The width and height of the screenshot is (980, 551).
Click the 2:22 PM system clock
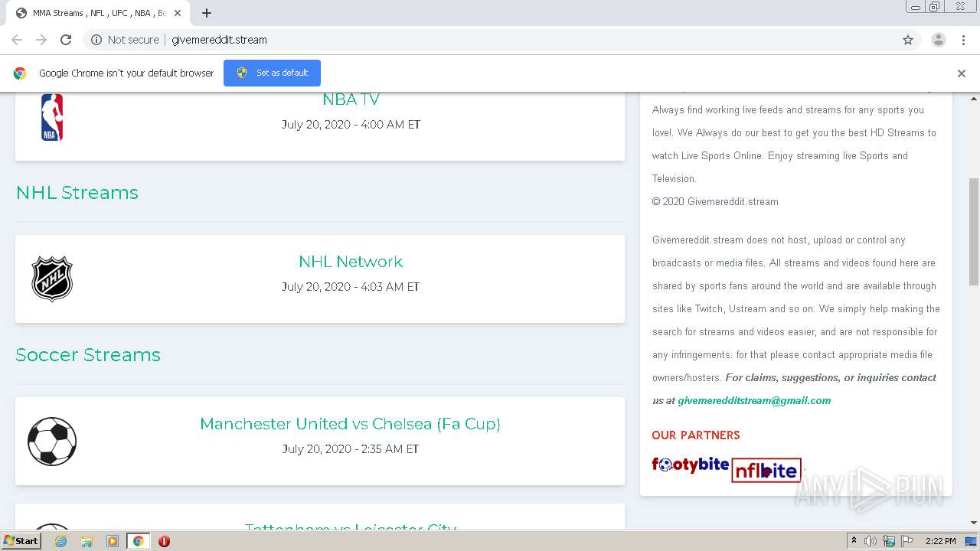click(x=940, y=541)
